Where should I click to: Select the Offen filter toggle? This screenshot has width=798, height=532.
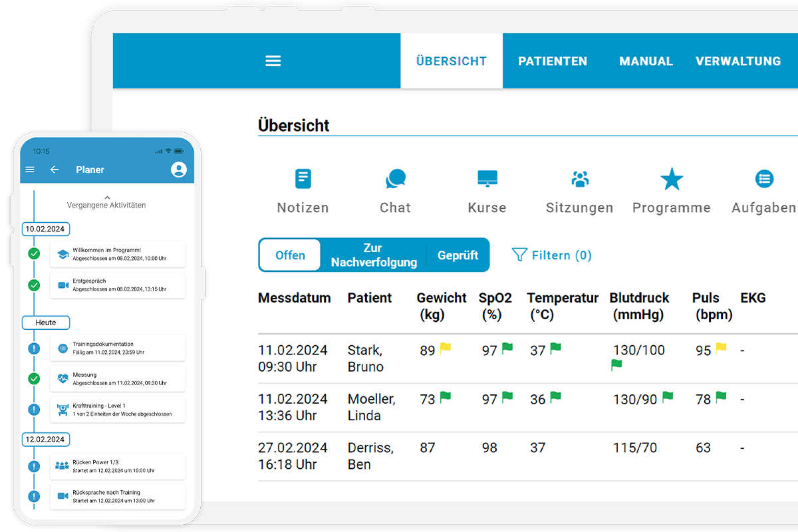point(291,255)
